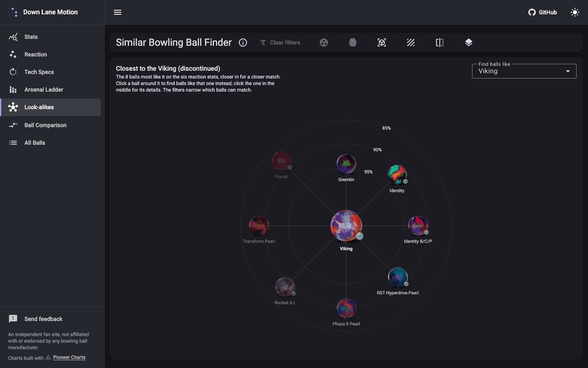Expand the 'Find balls like' Viking dropdown

[524, 71]
